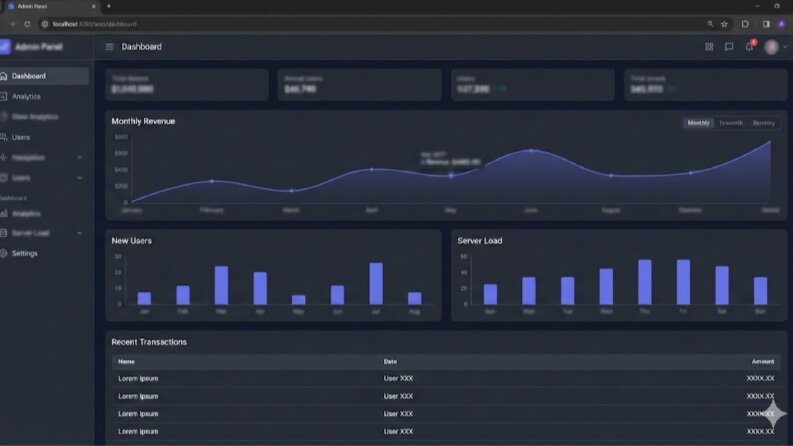Click the Thu bar in Server Load chart
793x446 pixels.
point(645,282)
